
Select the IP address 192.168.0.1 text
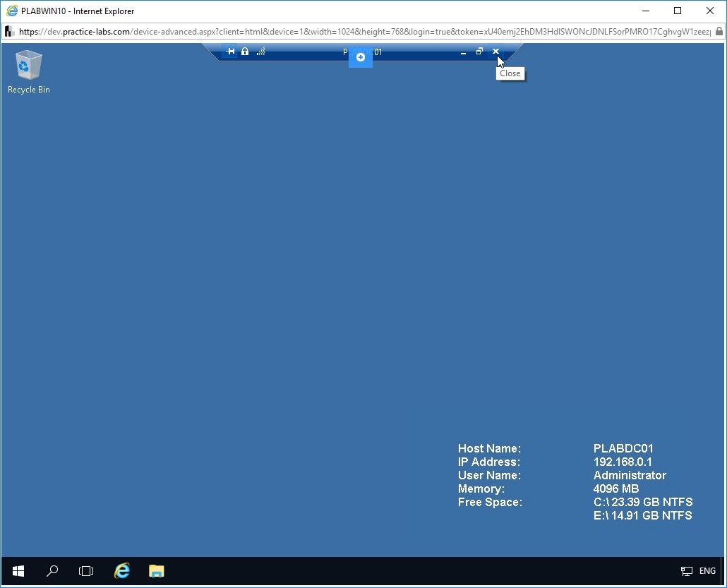(x=623, y=462)
